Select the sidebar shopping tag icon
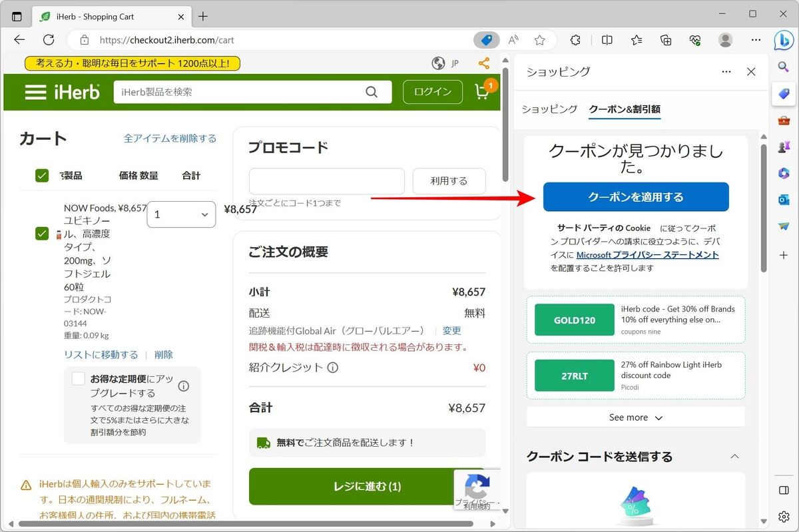799x532 pixels. pyautogui.click(x=784, y=94)
